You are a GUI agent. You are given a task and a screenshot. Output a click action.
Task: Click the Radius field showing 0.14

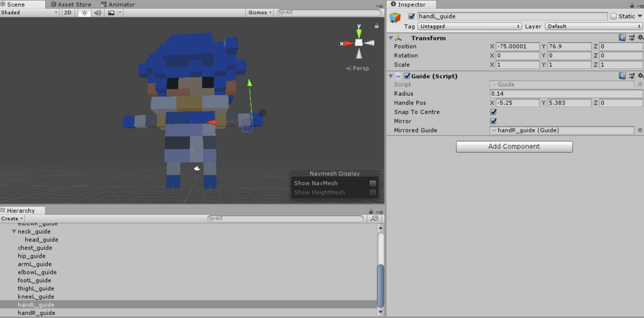[x=567, y=94]
